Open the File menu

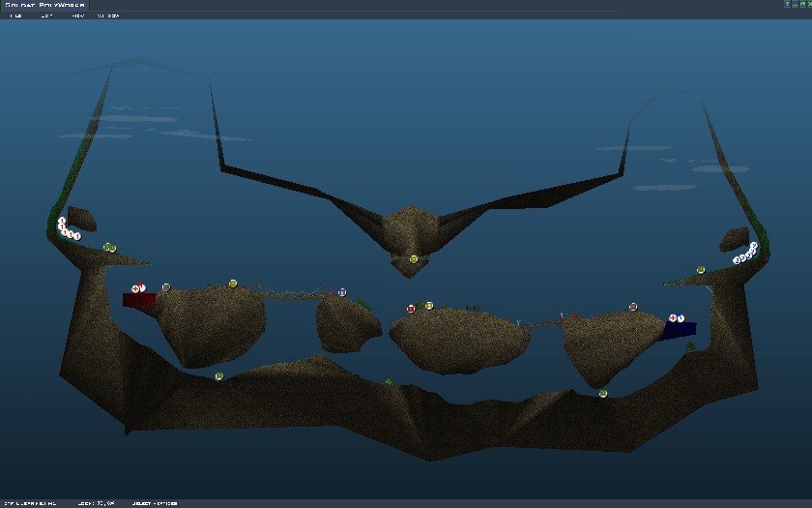(15, 15)
